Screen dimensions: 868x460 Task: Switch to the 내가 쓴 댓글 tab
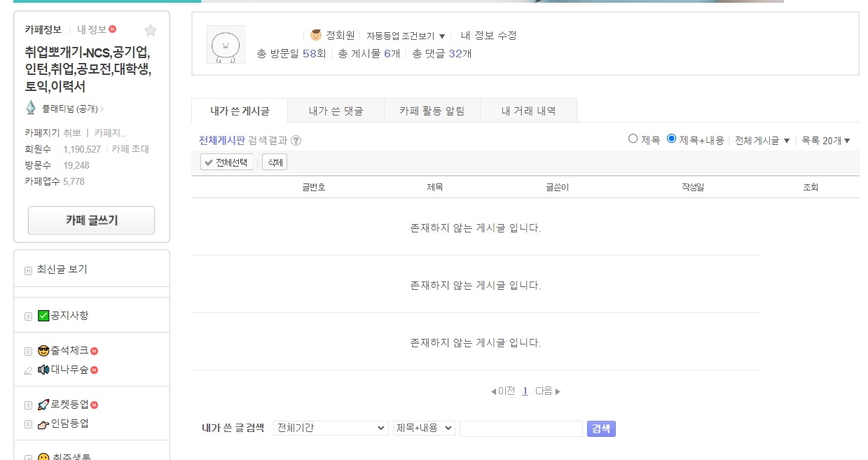click(x=335, y=111)
